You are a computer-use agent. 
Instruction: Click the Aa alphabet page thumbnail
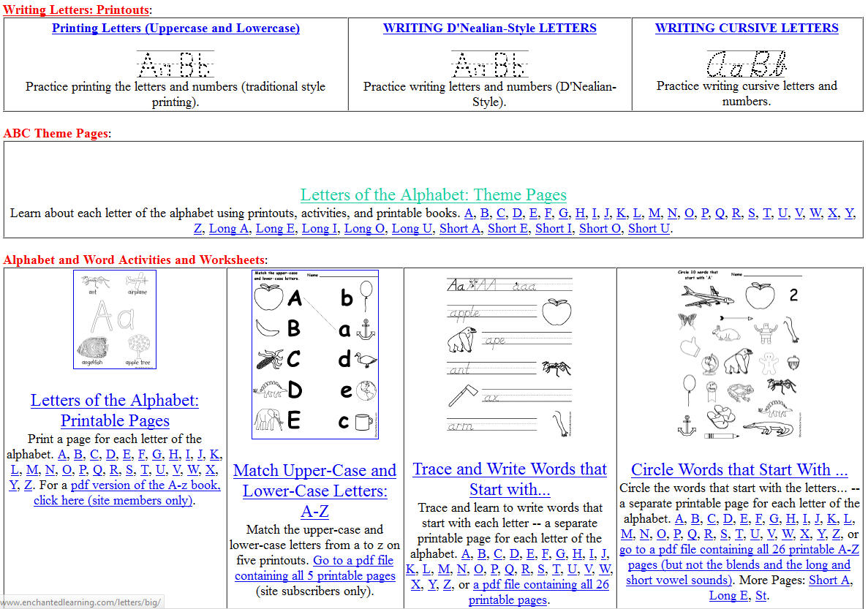pyautogui.click(x=115, y=319)
